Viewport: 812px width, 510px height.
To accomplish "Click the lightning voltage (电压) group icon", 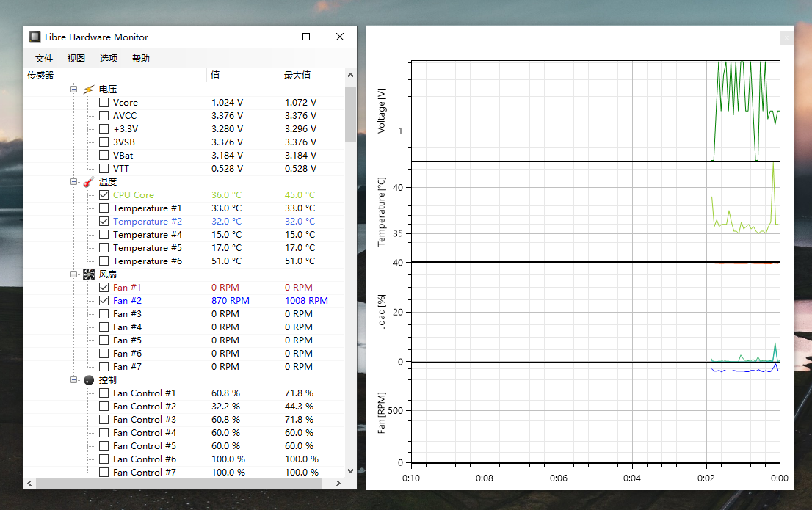I will [89, 90].
